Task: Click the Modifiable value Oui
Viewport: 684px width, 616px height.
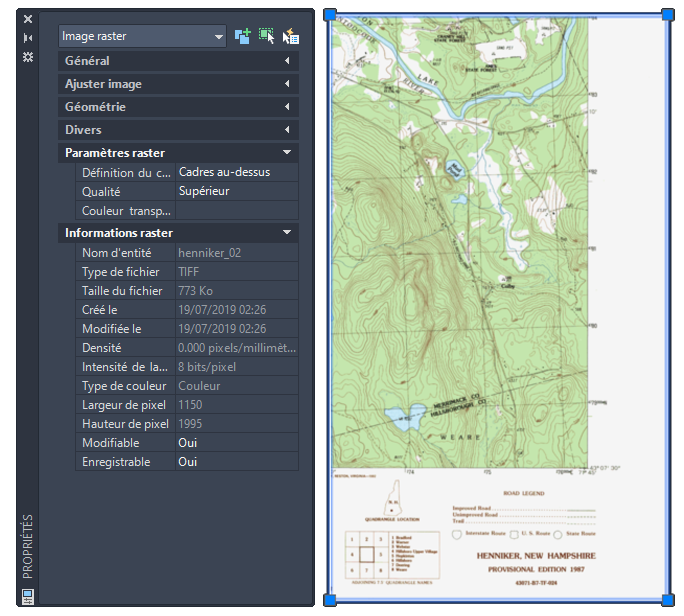Action: click(x=237, y=443)
